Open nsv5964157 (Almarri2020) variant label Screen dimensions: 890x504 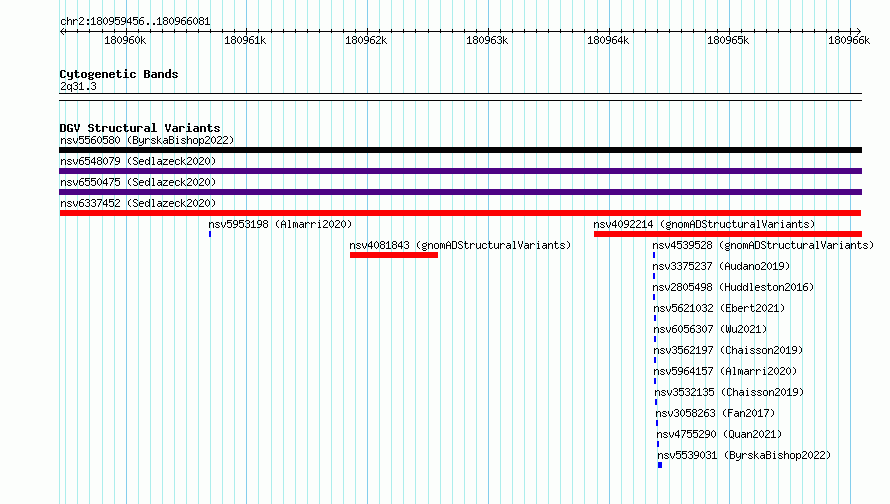[x=725, y=371]
